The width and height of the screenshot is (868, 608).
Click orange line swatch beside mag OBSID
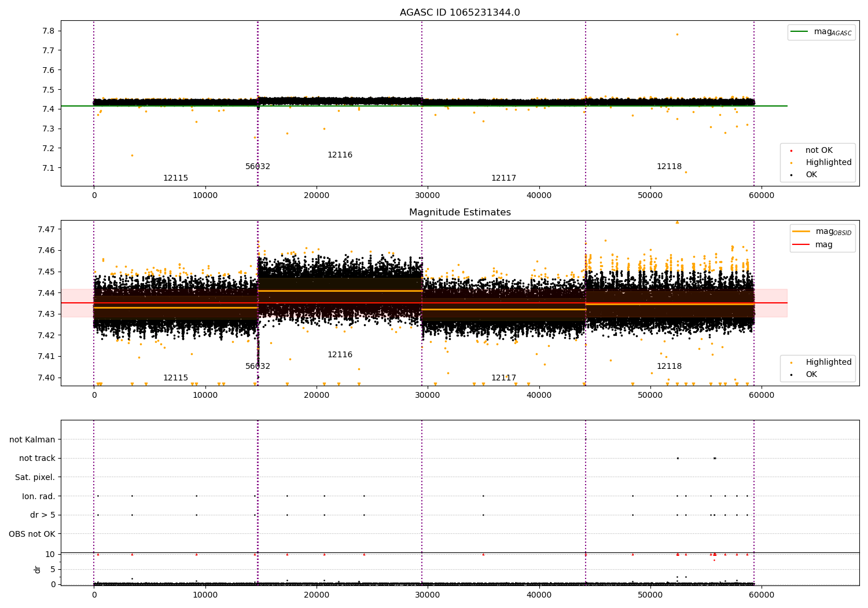[801, 232]
